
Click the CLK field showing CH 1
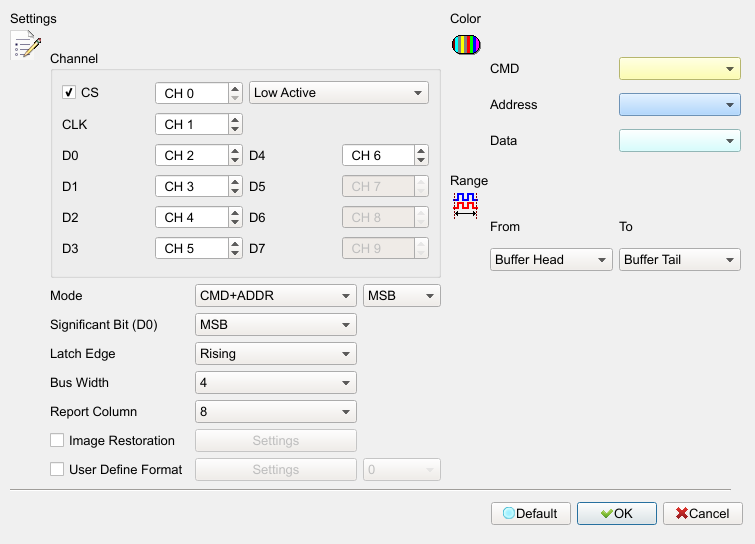(192, 124)
